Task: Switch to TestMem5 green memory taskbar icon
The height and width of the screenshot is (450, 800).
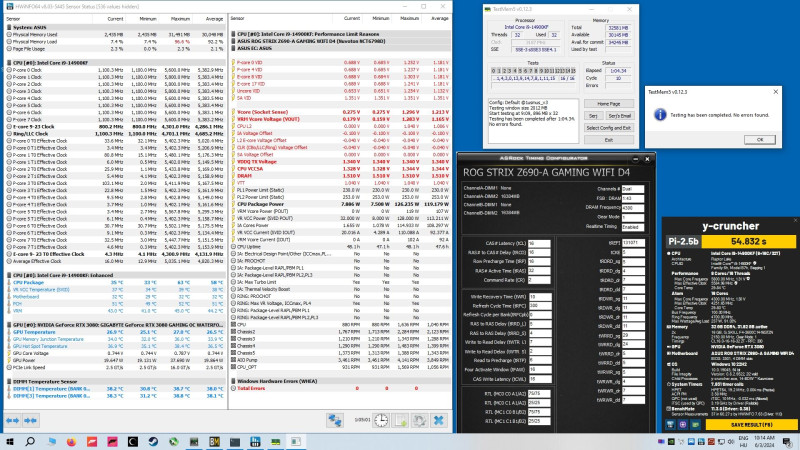Action: (x=276, y=441)
